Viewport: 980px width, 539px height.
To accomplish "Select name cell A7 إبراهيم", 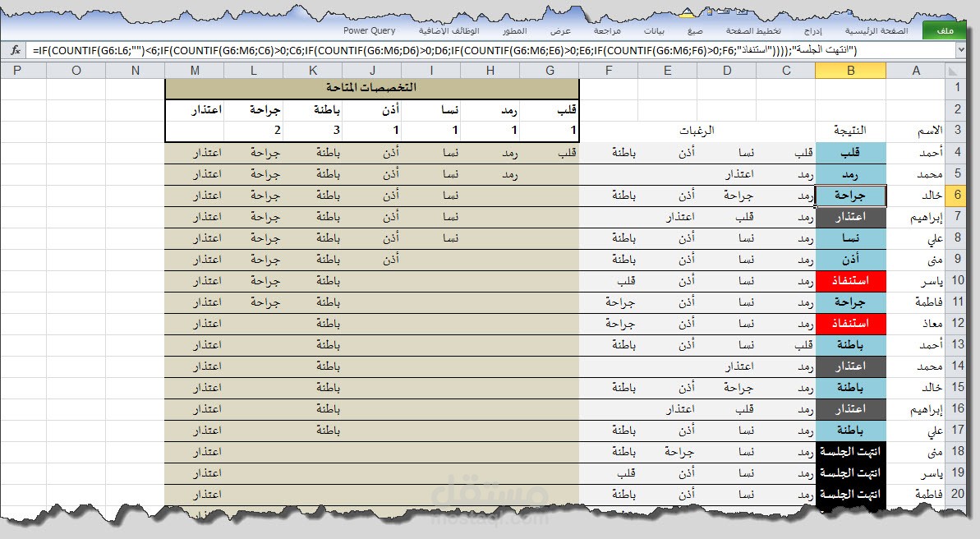I will 915,216.
